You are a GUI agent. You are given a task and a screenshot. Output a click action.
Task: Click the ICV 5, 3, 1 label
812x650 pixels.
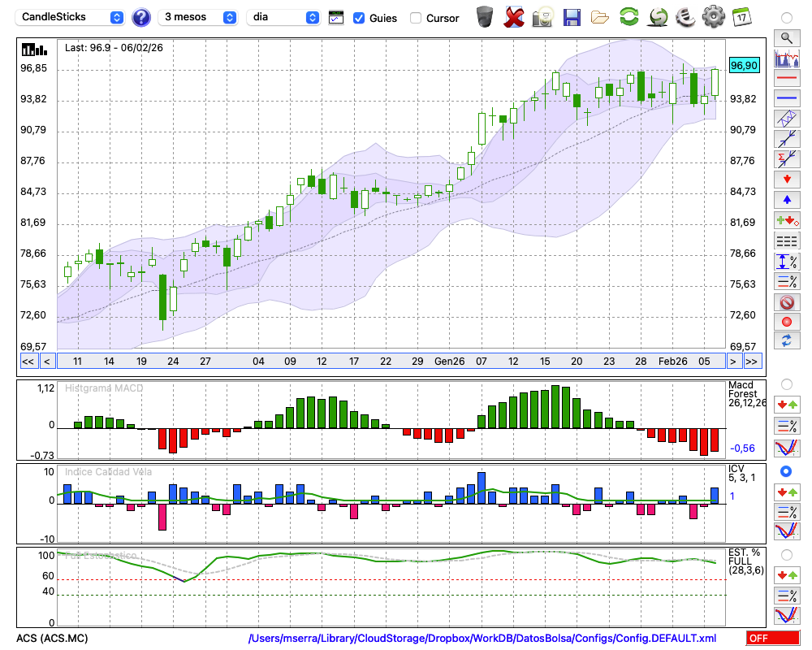(x=741, y=473)
